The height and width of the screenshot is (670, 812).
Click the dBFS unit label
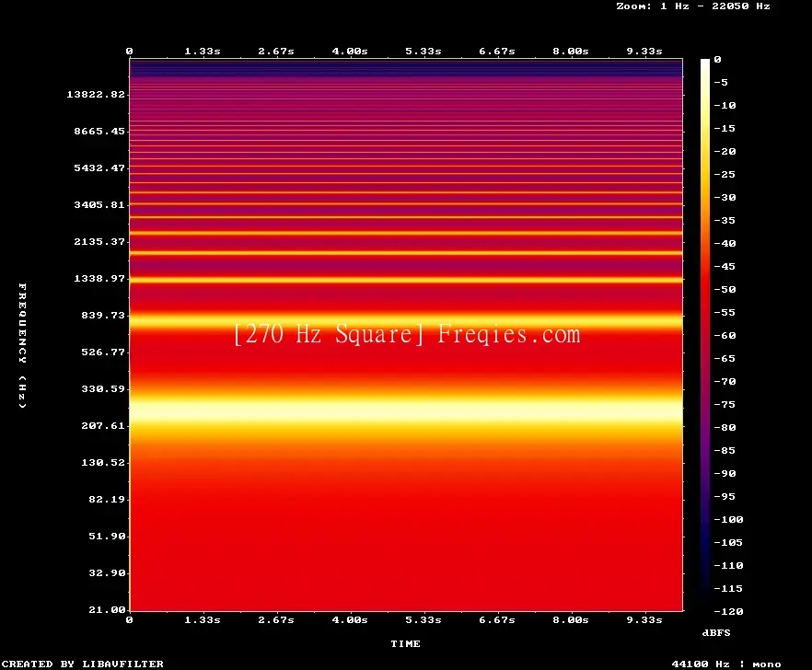(716, 632)
